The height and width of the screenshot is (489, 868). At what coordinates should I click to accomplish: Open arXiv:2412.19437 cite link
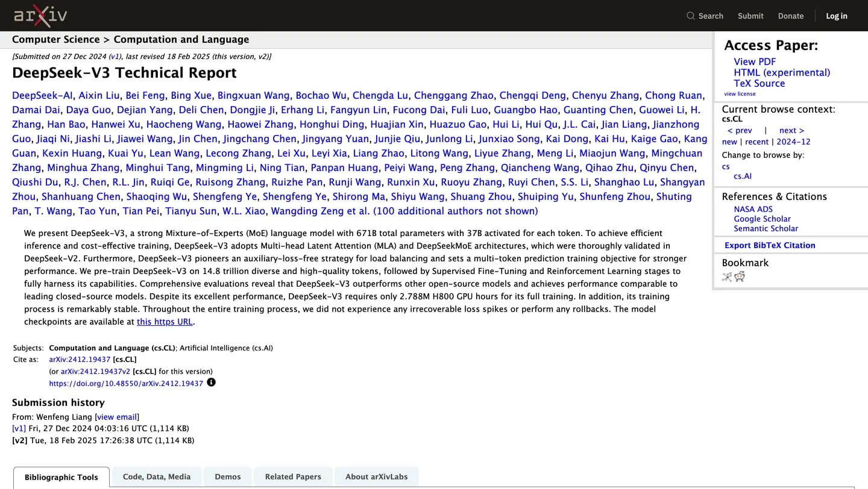pos(80,360)
